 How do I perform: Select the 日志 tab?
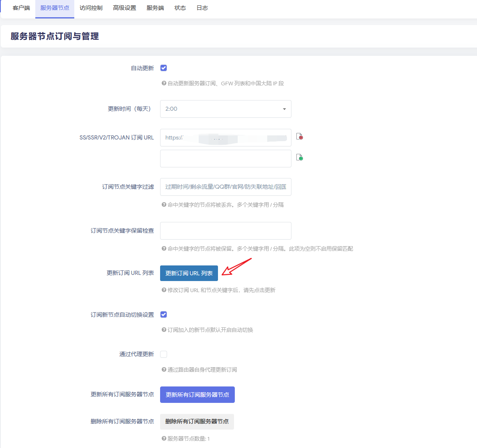point(202,8)
